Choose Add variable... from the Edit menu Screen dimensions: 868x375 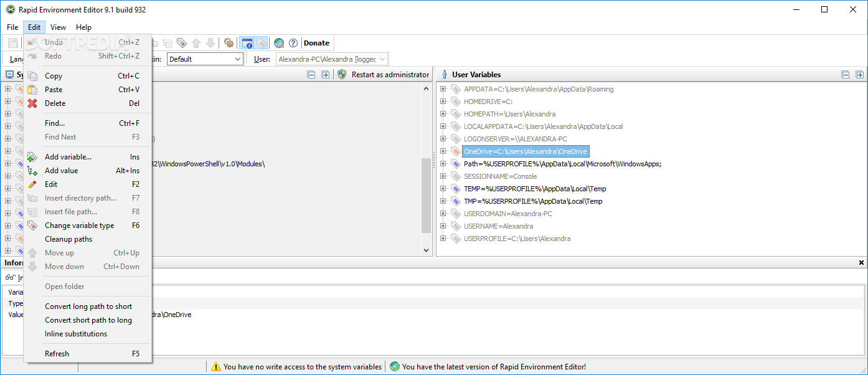click(87, 157)
